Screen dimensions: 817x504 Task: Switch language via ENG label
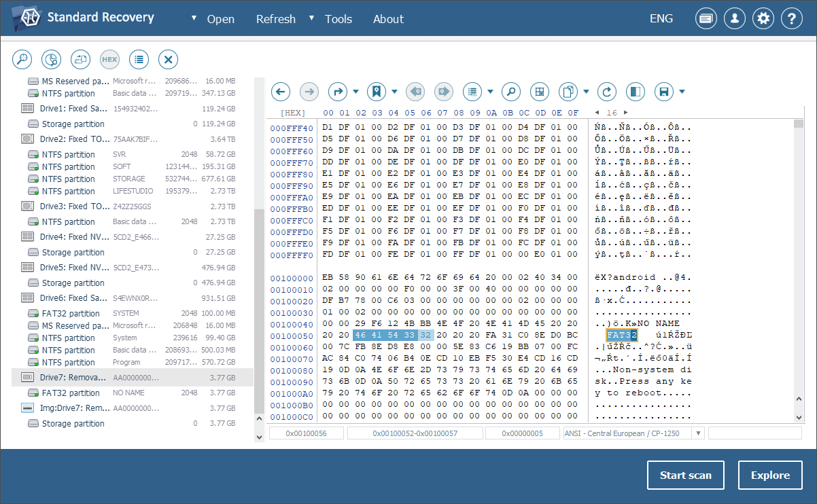(x=661, y=18)
